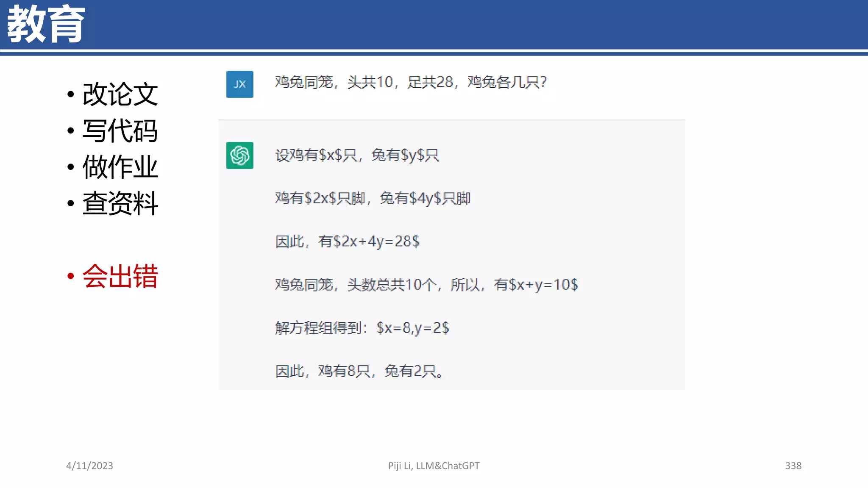The height and width of the screenshot is (488, 868).
Task: Select the slide title 教育
Action: [x=46, y=24]
